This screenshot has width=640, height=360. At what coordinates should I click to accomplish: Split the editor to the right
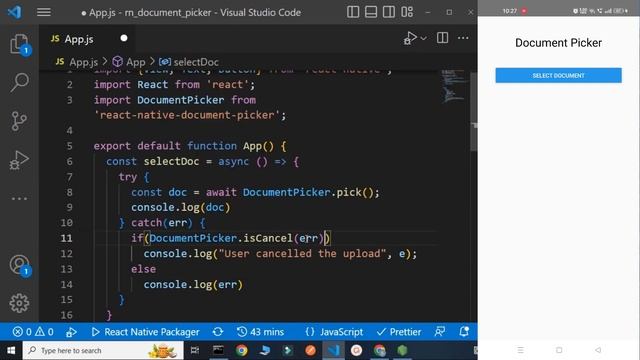[442, 38]
